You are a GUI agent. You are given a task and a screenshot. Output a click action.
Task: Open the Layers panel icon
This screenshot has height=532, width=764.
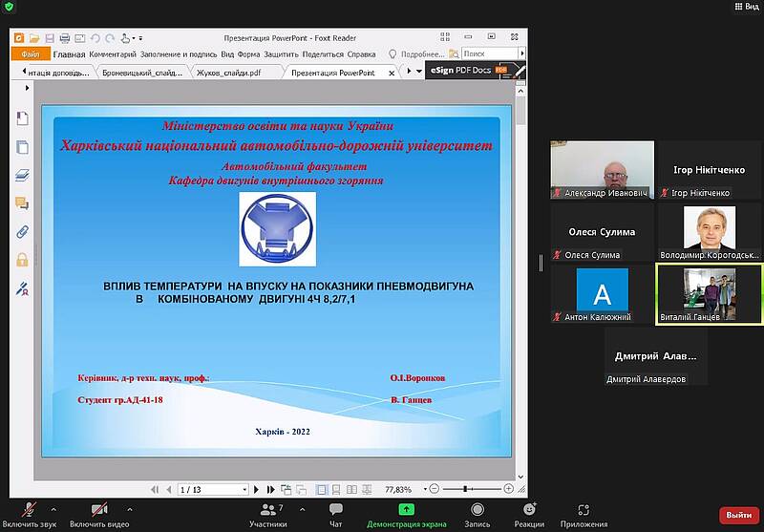click(x=22, y=175)
